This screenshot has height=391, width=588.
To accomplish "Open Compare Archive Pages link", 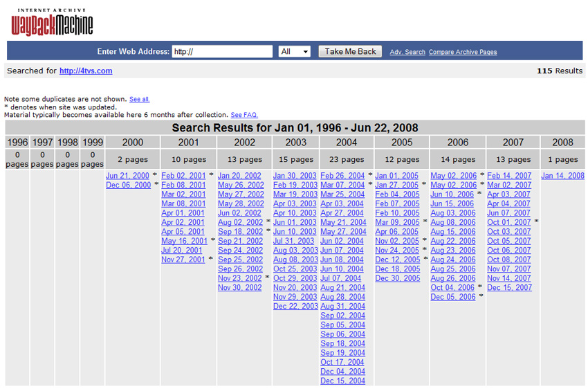I will coord(463,52).
